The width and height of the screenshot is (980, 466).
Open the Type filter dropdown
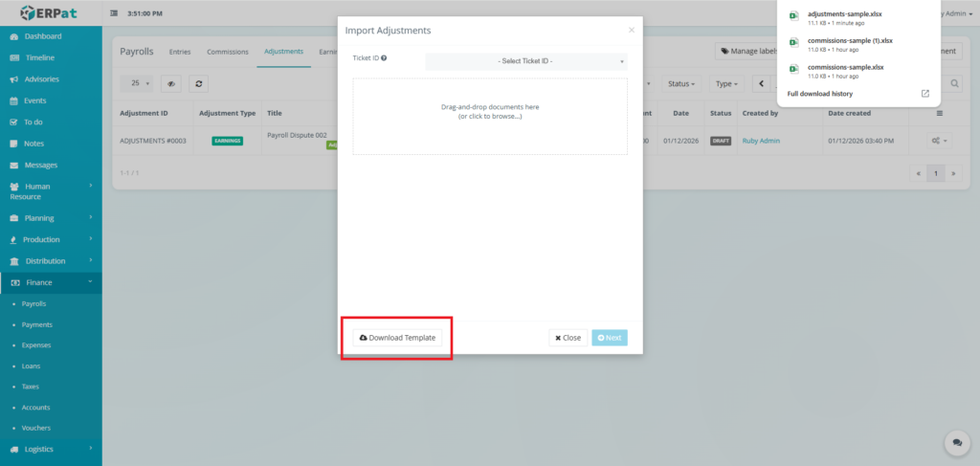[726, 83]
